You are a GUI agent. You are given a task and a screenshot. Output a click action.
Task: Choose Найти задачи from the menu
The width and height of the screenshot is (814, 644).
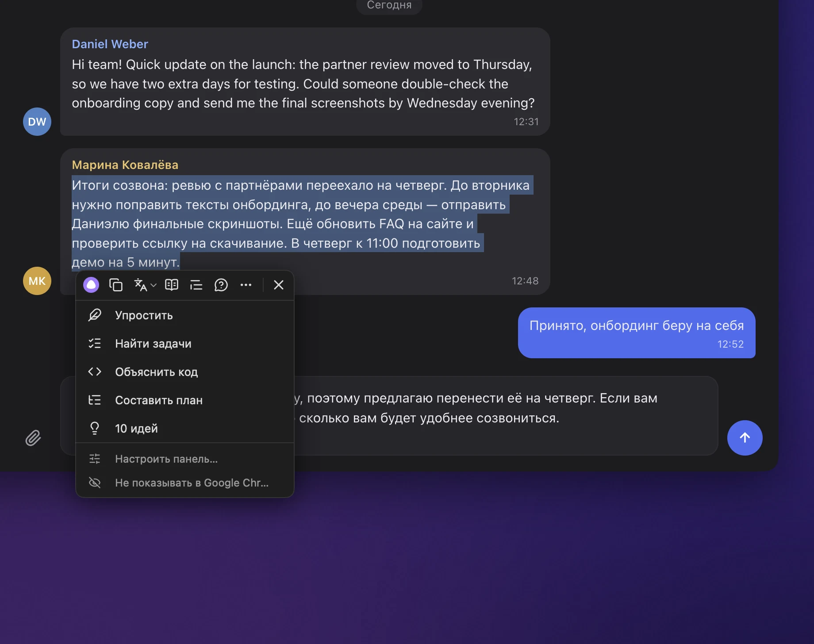pyautogui.click(x=185, y=344)
